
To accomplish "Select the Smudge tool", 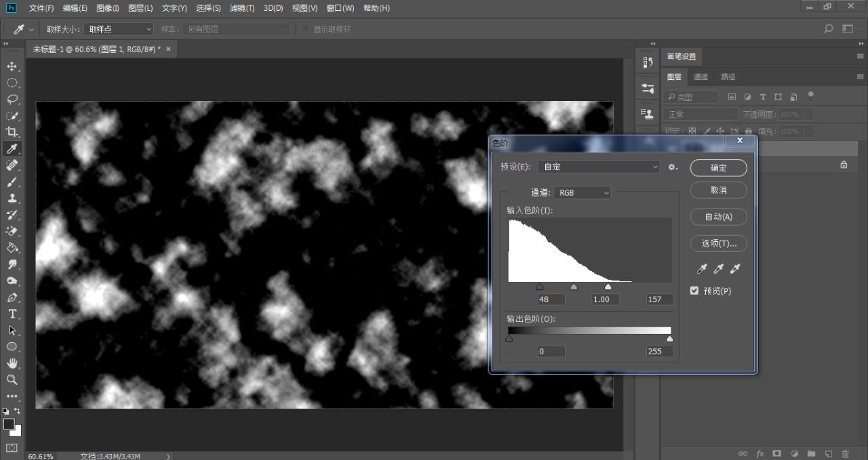I will [12, 264].
